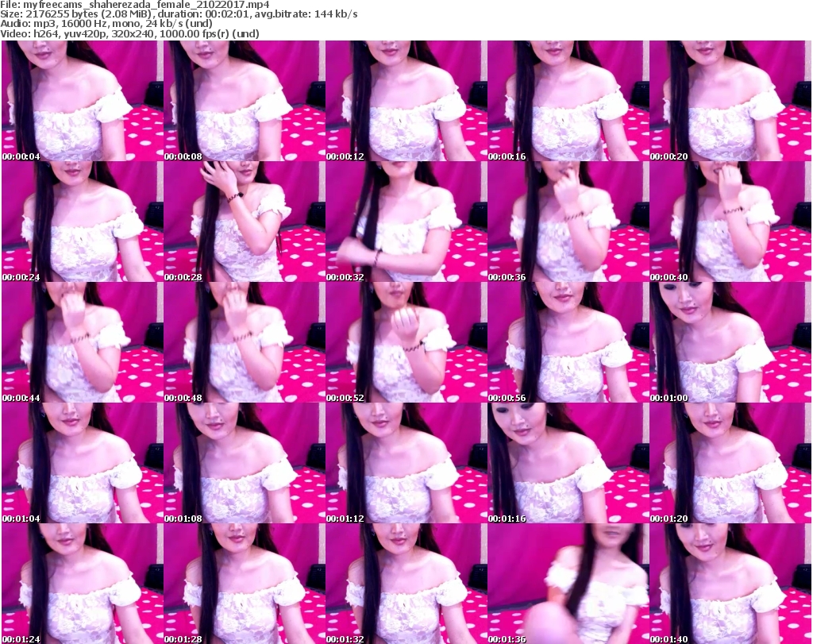Click the Audio mp3 info line
813x644 pixels.
[106, 24]
